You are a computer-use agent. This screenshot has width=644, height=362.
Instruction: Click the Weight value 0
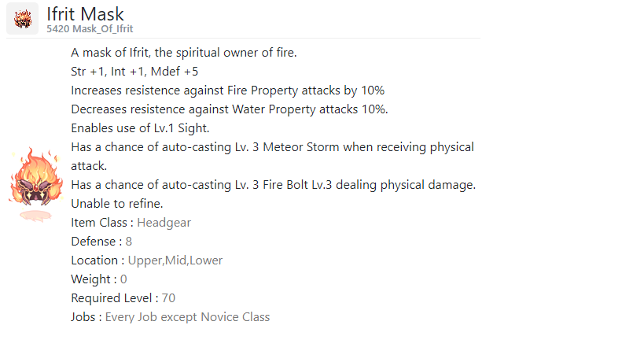point(123,279)
